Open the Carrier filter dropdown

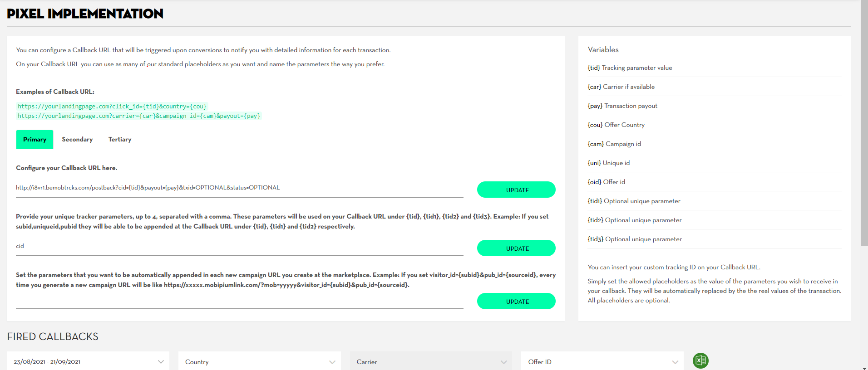point(431,362)
